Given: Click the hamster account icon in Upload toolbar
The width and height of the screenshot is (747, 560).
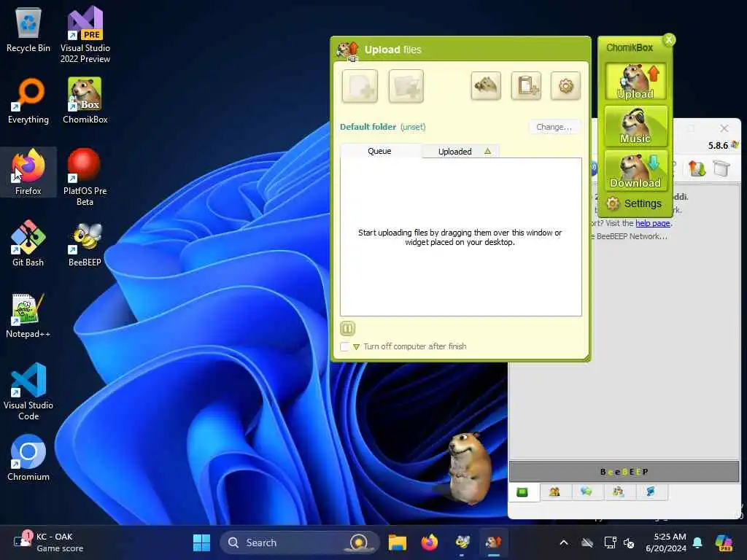Looking at the screenshot, I should point(485,86).
